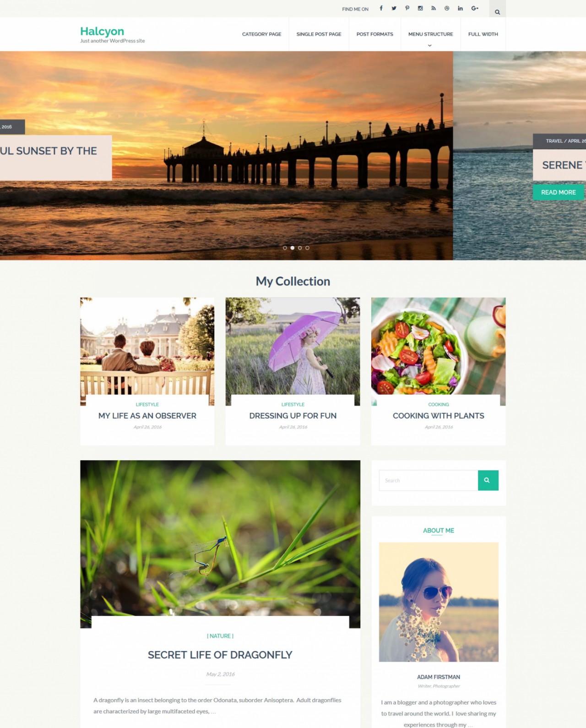Select the third slider dot

pyautogui.click(x=300, y=248)
